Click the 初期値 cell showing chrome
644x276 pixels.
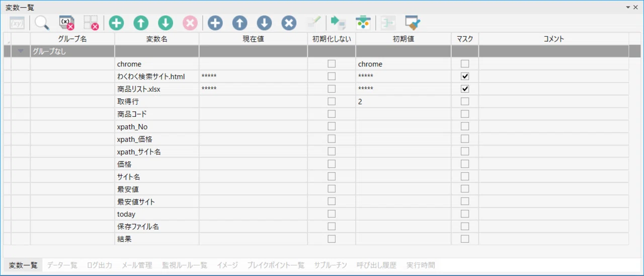404,64
